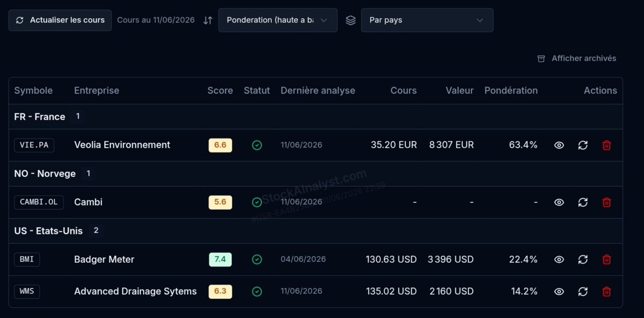
Task: Open the Par pays grouping dropdown
Action: 427,20
